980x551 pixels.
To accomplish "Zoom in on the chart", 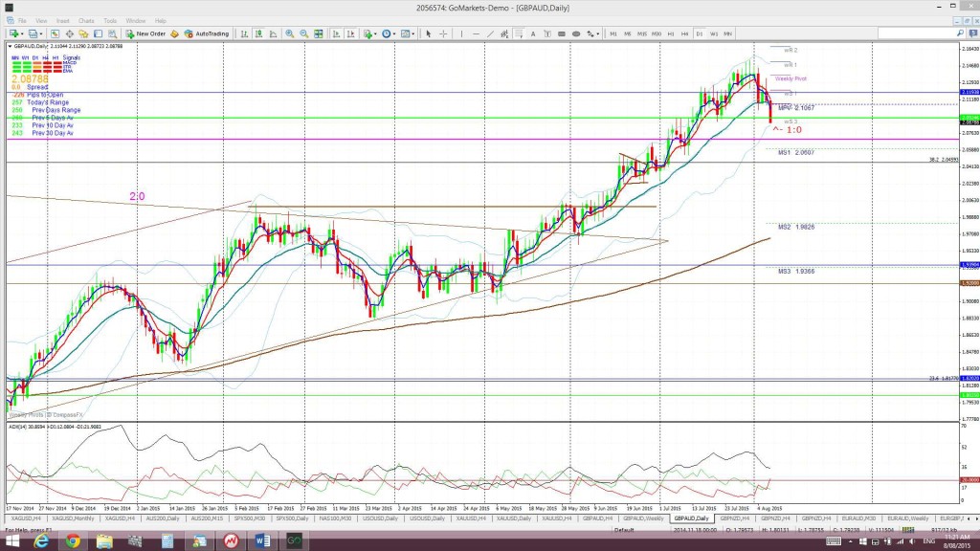I will (x=289, y=33).
